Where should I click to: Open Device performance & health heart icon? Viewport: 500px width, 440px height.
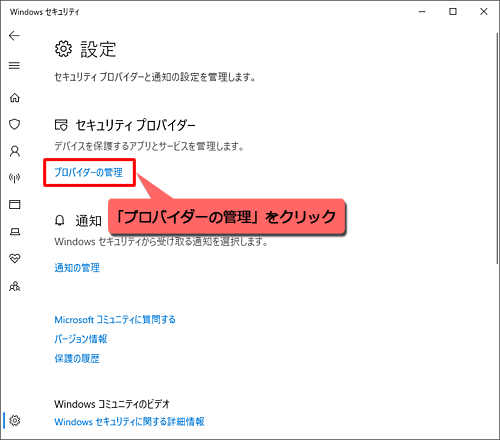pyautogui.click(x=15, y=258)
